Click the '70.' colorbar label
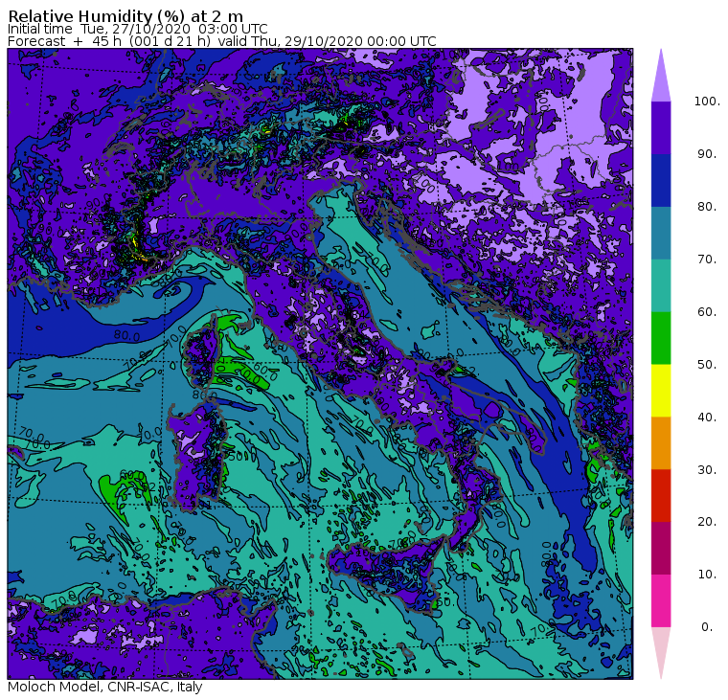 click(x=707, y=259)
